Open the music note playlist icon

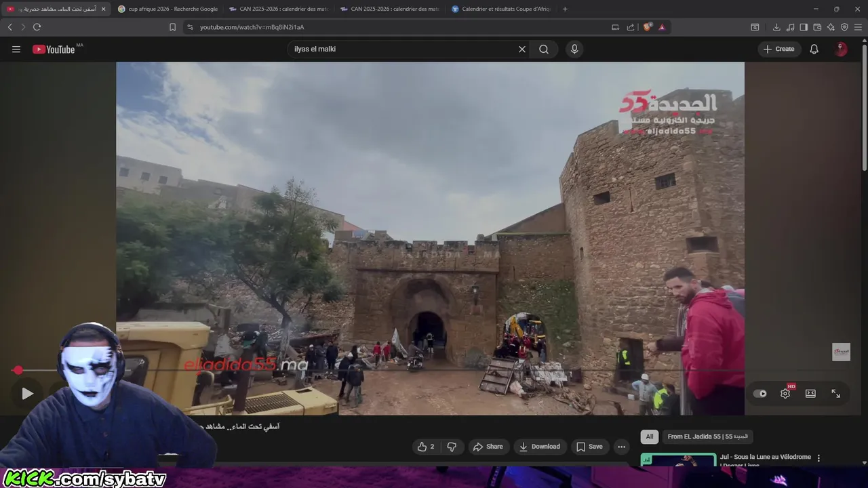coord(790,27)
